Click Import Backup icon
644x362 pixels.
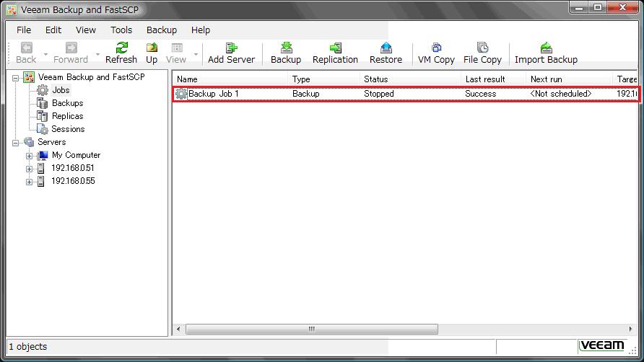click(x=546, y=48)
